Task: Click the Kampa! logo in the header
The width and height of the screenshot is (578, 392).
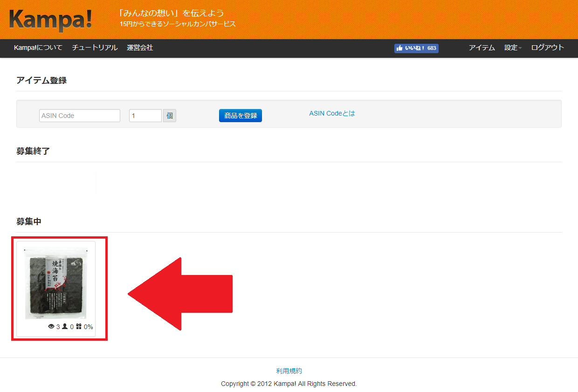Action: [x=50, y=20]
